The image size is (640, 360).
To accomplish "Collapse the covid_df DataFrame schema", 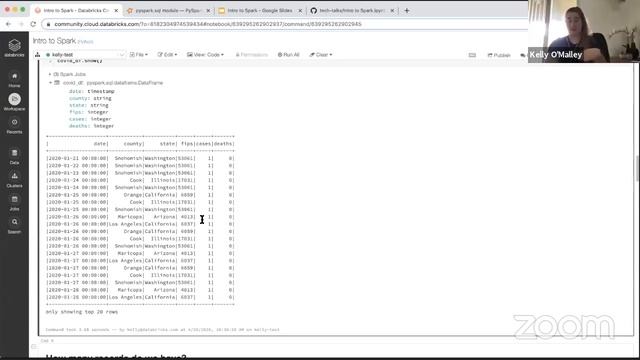I will (x=50, y=83).
